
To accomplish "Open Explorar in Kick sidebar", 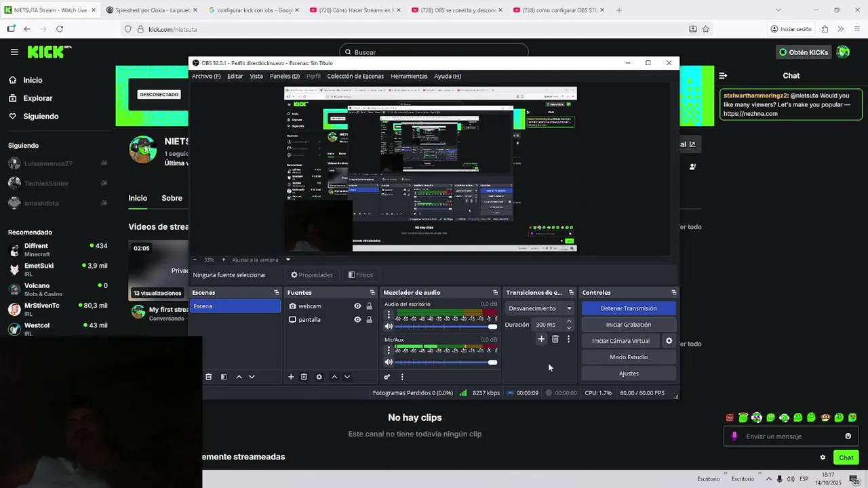I will click(38, 98).
